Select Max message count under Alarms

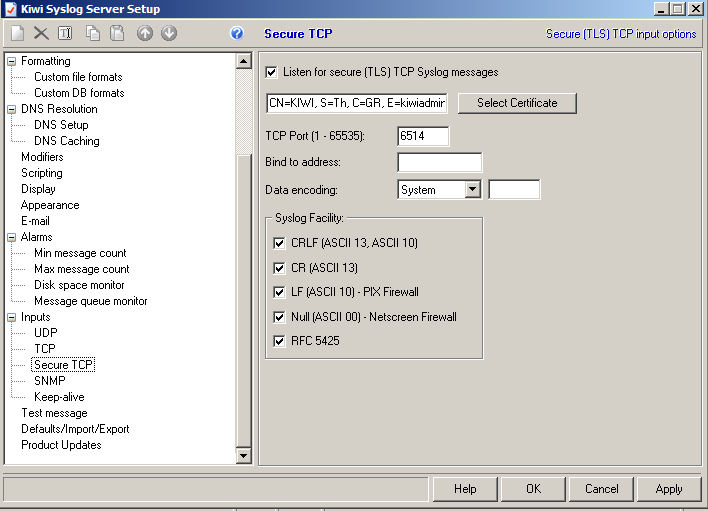click(82, 269)
